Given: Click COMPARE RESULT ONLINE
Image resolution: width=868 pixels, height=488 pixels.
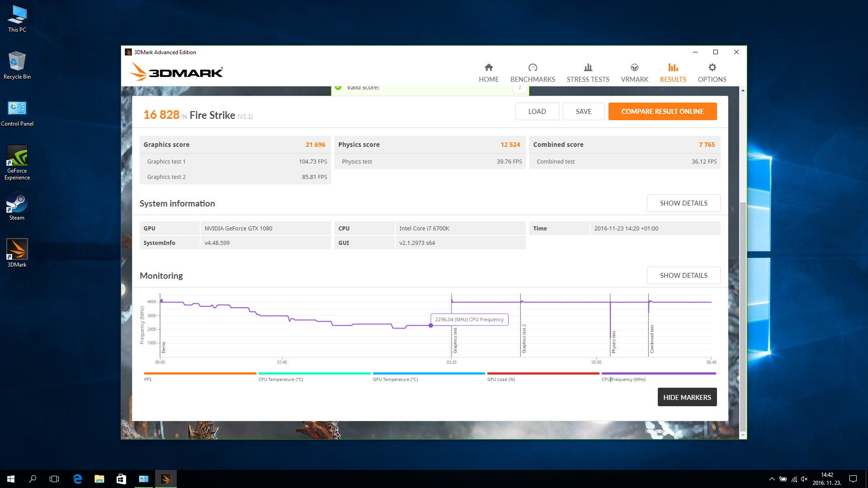Looking at the screenshot, I should click(x=662, y=112).
